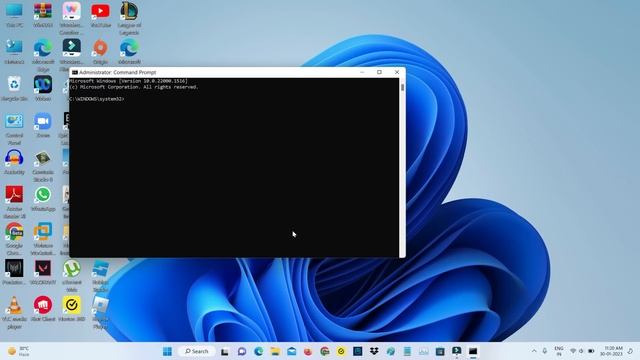Open the Chat app on taskbar
The height and width of the screenshot is (360, 640).
click(242, 351)
